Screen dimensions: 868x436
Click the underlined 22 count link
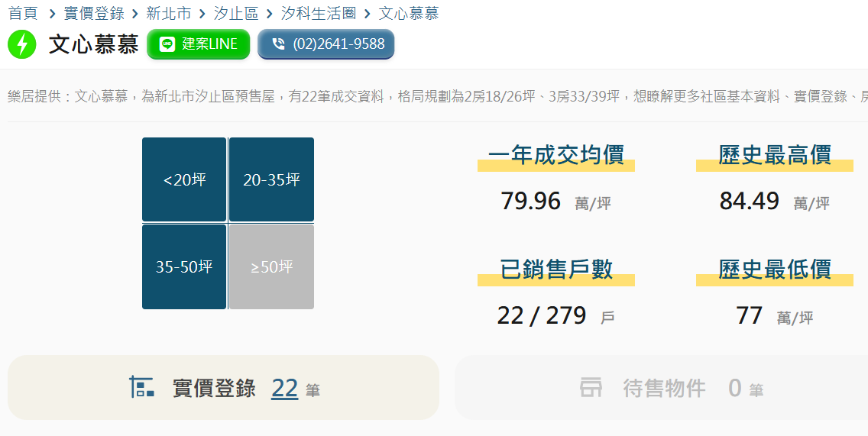[x=284, y=388]
